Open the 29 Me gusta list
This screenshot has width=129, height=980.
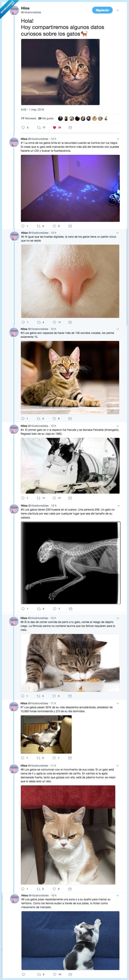[46, 118]
